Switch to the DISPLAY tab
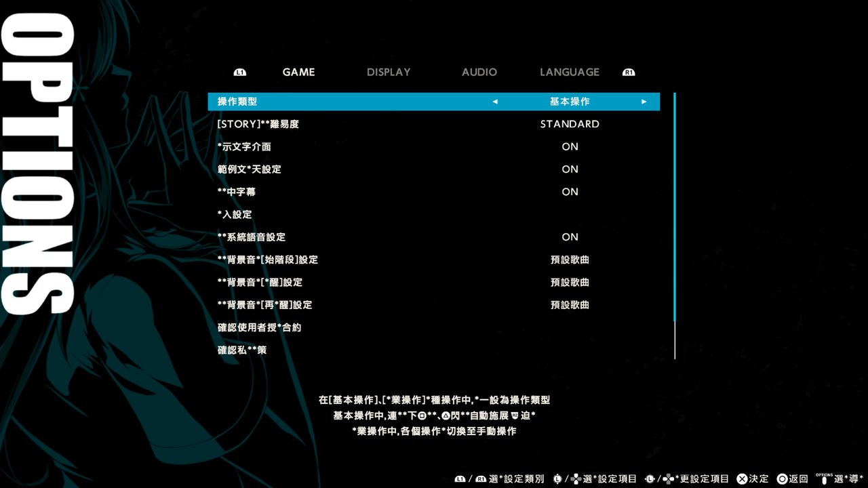The width and height of the screenshot is (868, 488). (389, 72)
